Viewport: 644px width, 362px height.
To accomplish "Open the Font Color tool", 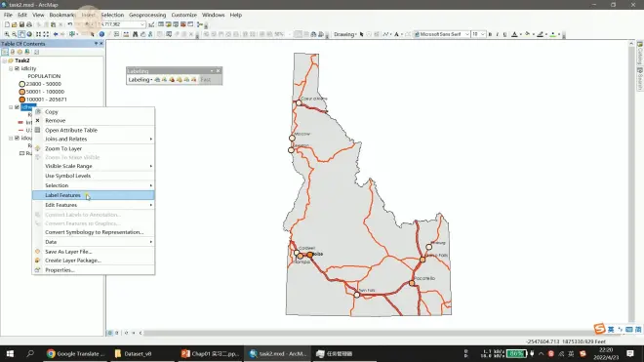I will (514, 34).
